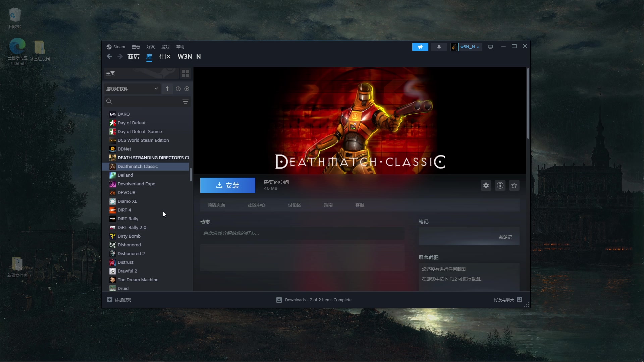The image size is (644, 362).
Task: Select the Dishonored entry
Action: (146, 245)
